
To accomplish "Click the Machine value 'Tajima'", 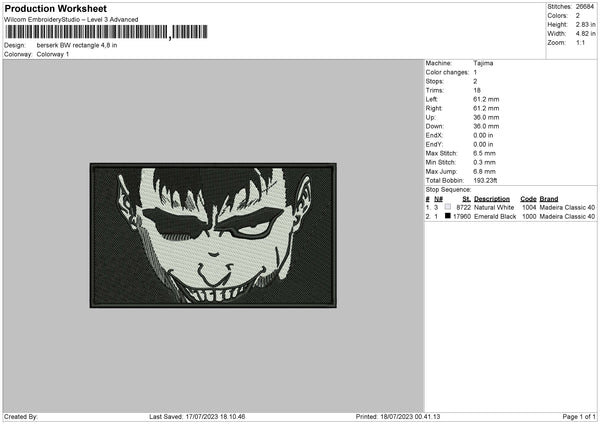I will [483, 63].
